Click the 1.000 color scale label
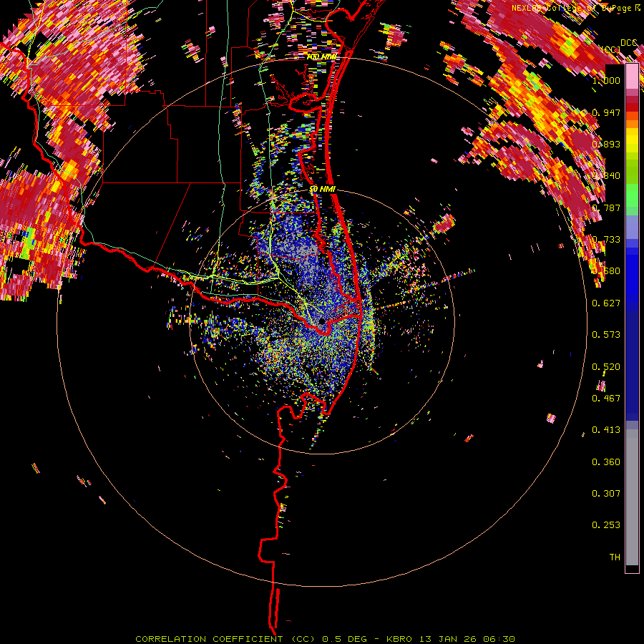The image size is (644, 644). 606,80
